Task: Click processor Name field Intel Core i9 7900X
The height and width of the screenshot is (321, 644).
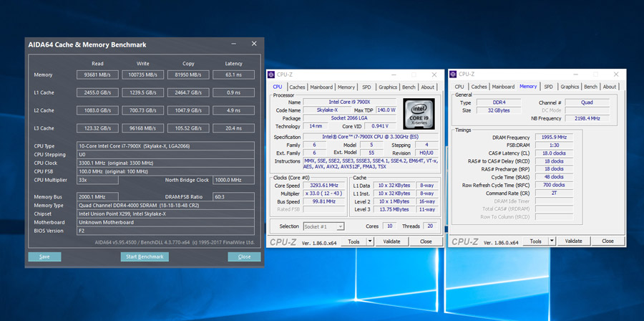Action: pos(349,102)
